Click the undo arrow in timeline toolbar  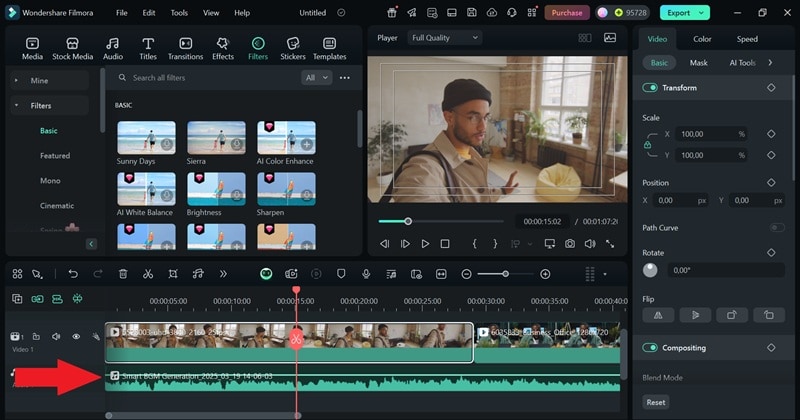73,274
